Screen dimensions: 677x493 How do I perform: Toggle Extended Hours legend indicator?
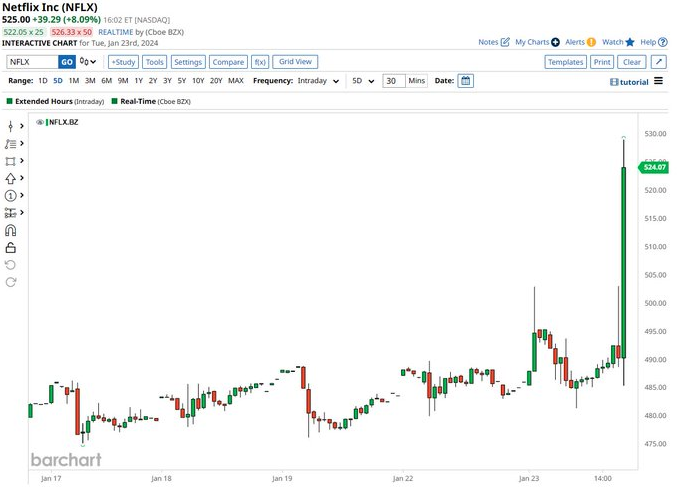point(9,101)
